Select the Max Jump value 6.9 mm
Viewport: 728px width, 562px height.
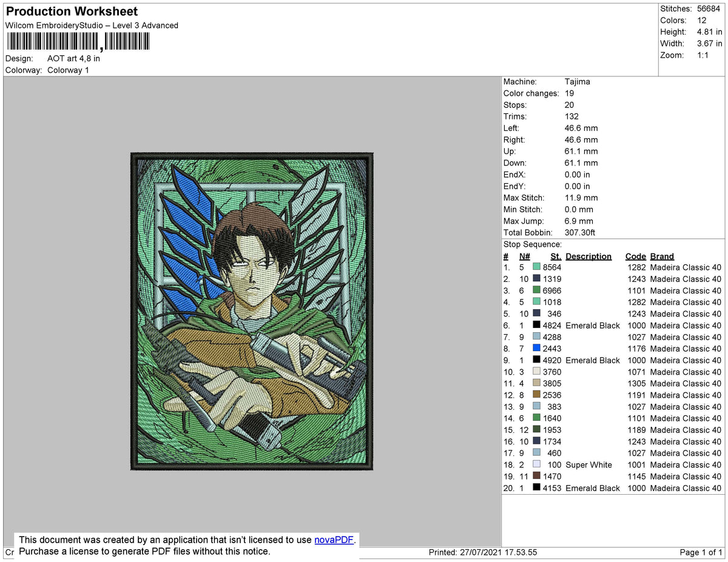click(x=579, y=221)
